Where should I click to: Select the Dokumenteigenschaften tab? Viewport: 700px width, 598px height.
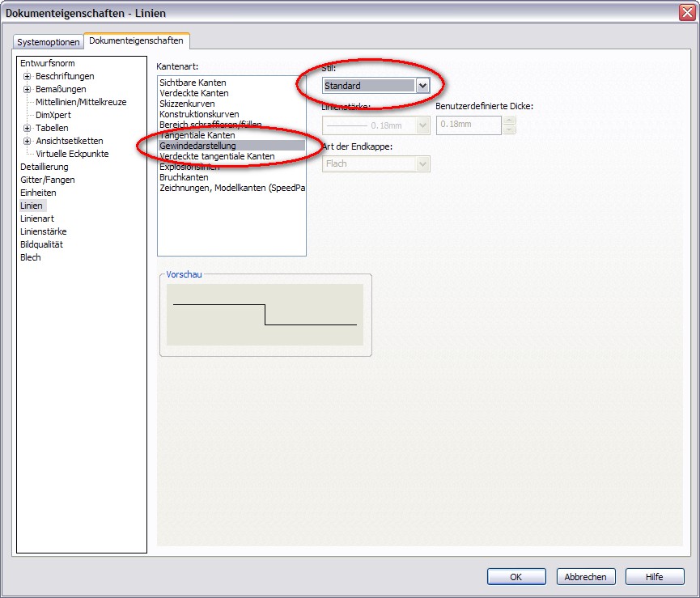(136, 40)
